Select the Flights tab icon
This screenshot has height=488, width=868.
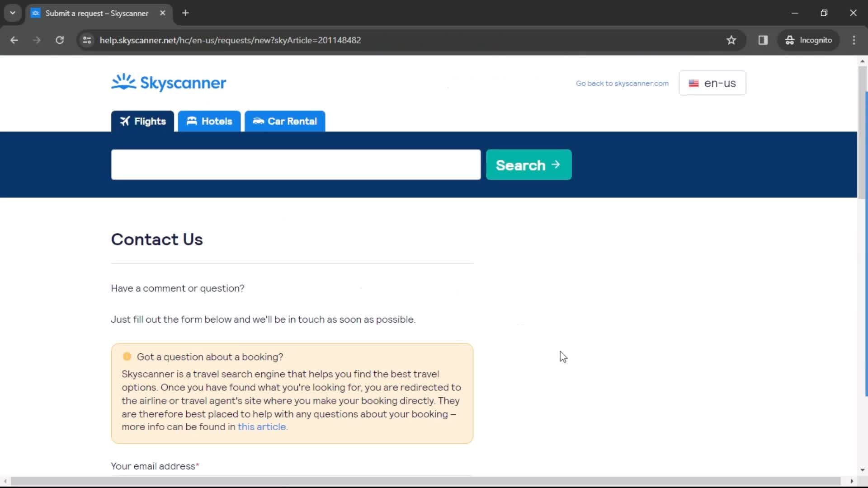125,121
